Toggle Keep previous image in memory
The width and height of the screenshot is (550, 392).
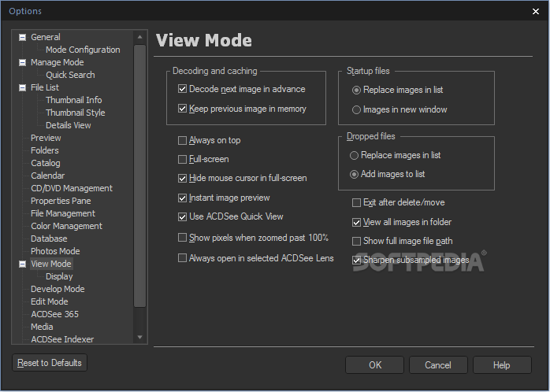pyautogui.click(x=182, y=109)
